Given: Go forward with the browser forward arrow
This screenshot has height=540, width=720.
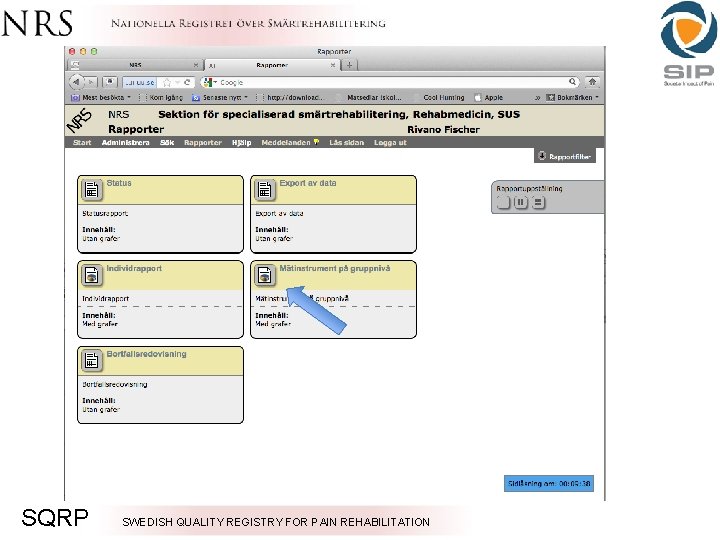Looking at the screenshot, I should pos(91,82).
